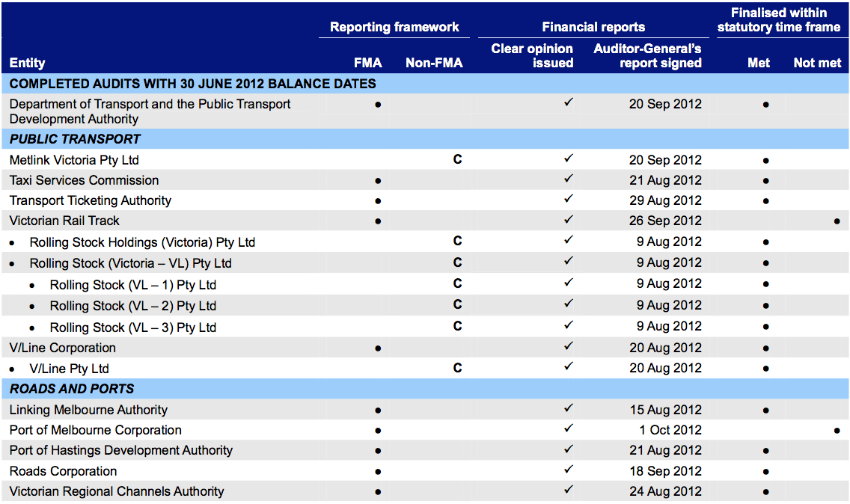The image size is (850, 504).
Task: Select the "Reporting framework" group header
Action: pyautogui.click(x=394, y=27)
